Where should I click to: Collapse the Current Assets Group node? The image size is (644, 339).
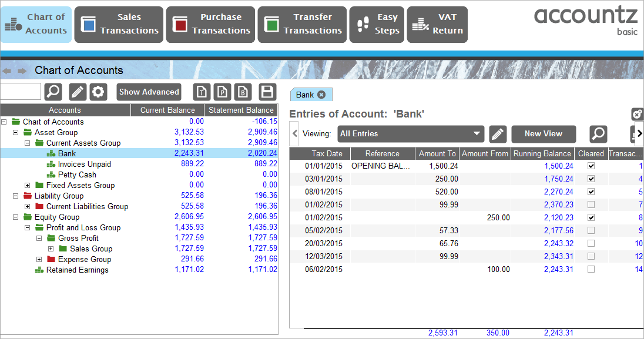pos(28,143)
